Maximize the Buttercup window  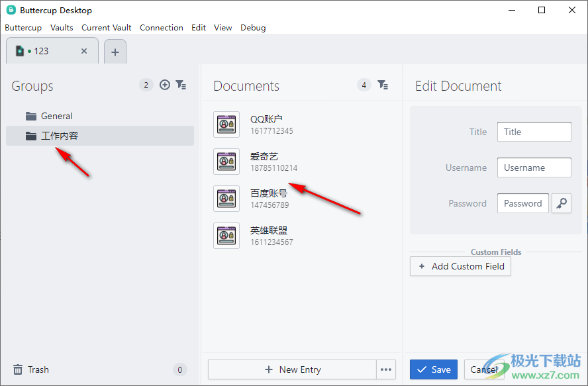(x=542, y=10)
